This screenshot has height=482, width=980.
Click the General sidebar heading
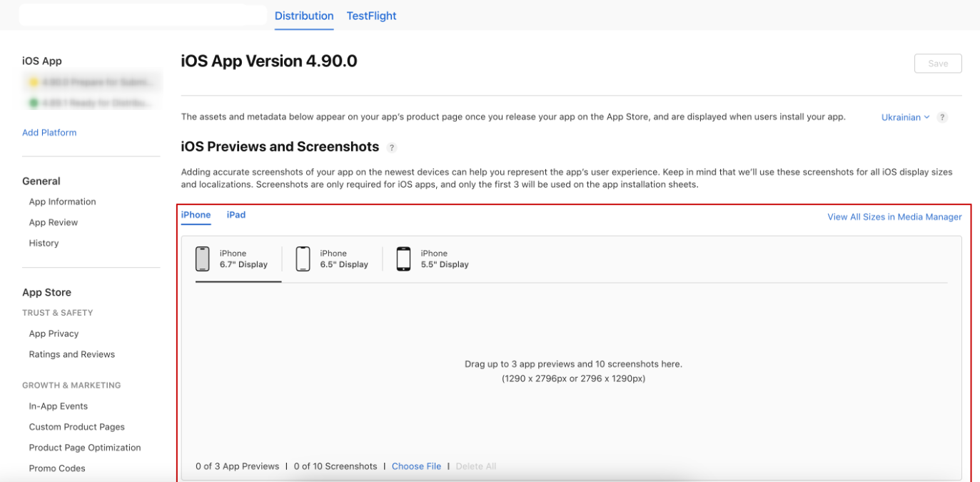click(x=41, y=181)
